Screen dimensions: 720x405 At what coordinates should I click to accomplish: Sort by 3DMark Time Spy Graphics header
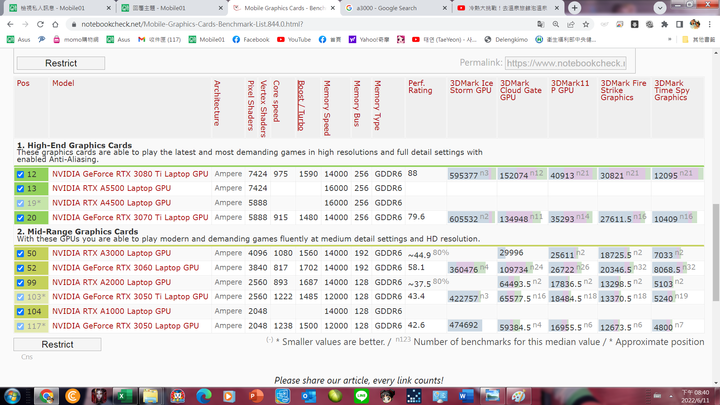(672, 90)
